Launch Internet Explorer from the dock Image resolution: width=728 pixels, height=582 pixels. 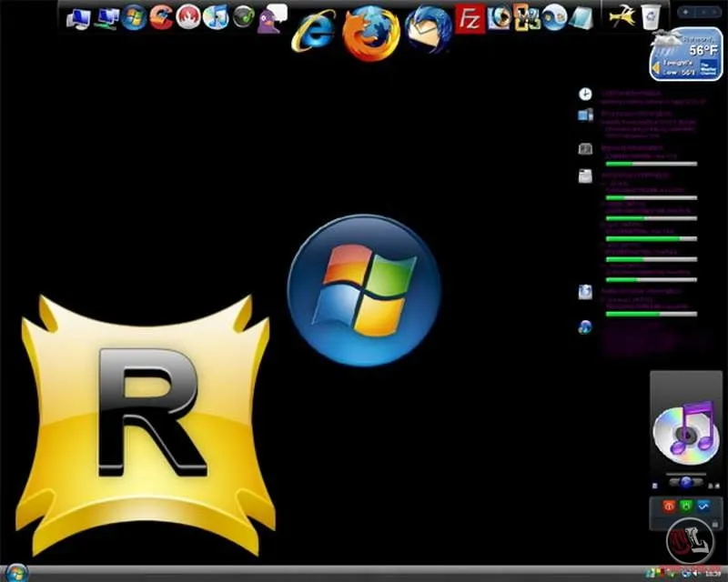coord(313,31)
